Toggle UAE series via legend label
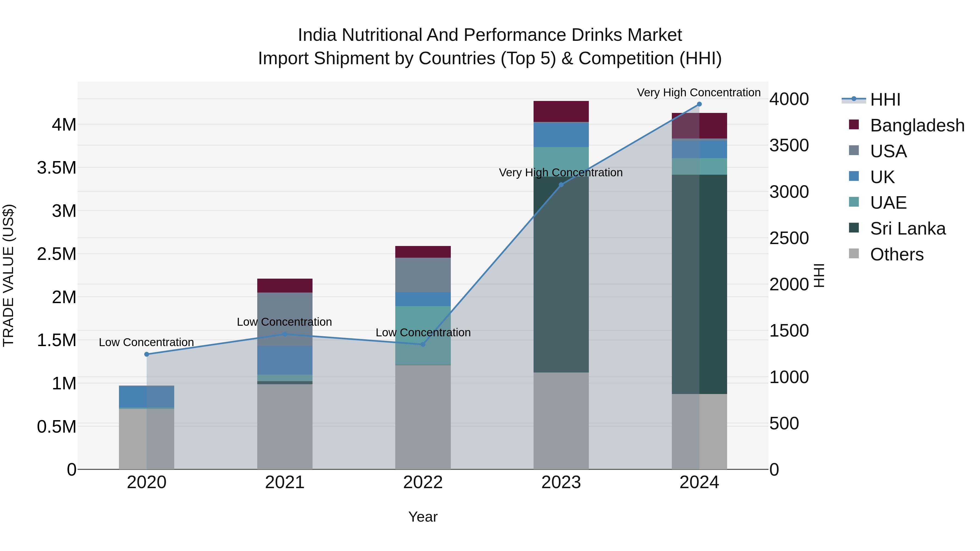 (888, 203)
